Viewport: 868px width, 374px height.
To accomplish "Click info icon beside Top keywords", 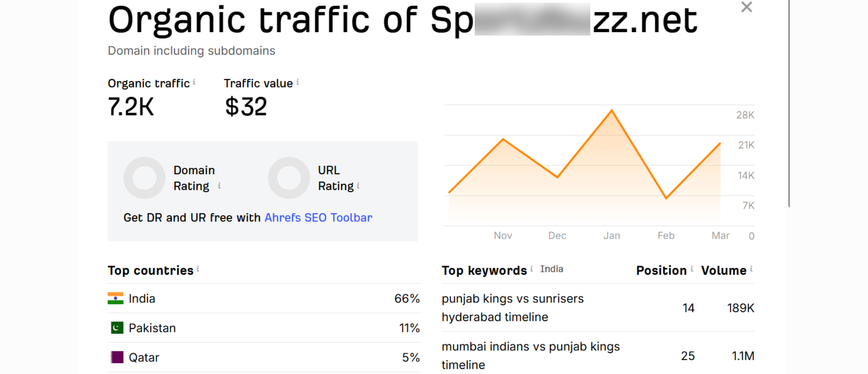I will coord(532,269).
